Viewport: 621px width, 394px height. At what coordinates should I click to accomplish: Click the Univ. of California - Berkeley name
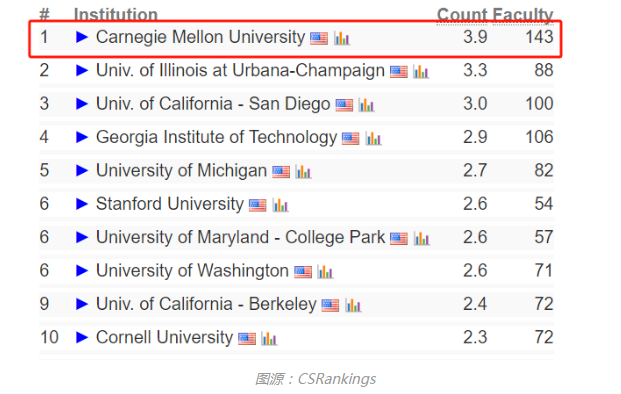[206, 304]
